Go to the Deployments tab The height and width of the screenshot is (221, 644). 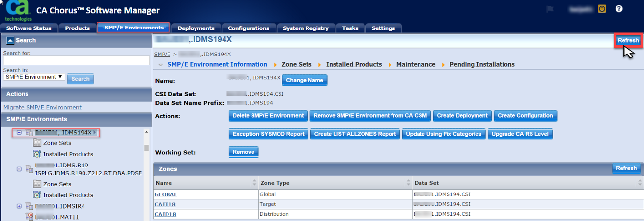196,28
